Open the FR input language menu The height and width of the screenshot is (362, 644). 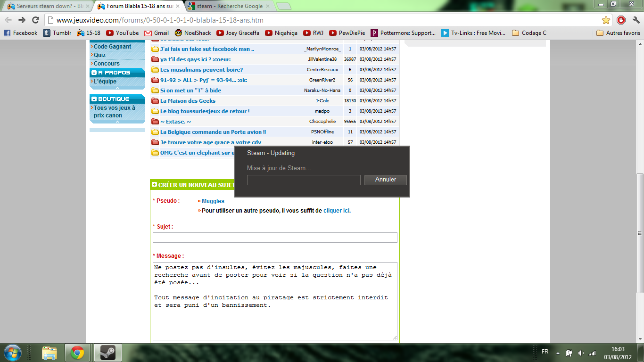(545, 352)
